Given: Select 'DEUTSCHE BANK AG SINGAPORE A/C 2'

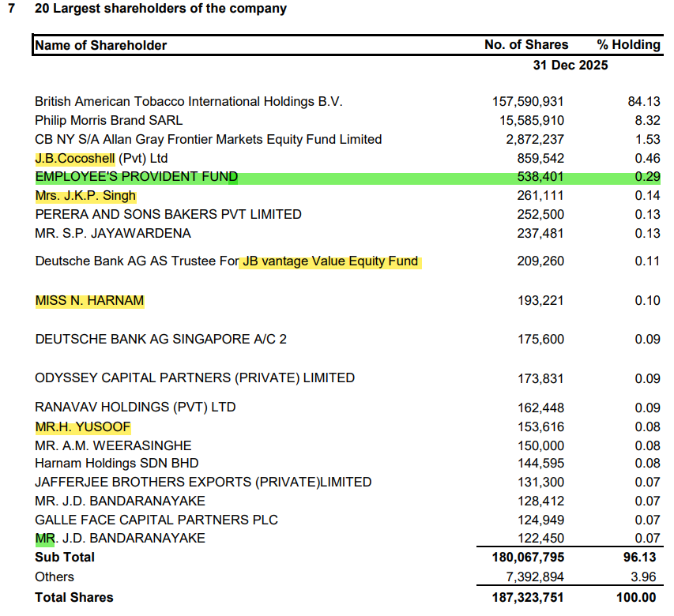Looking at the screenshot, I should tap(160, 339).
